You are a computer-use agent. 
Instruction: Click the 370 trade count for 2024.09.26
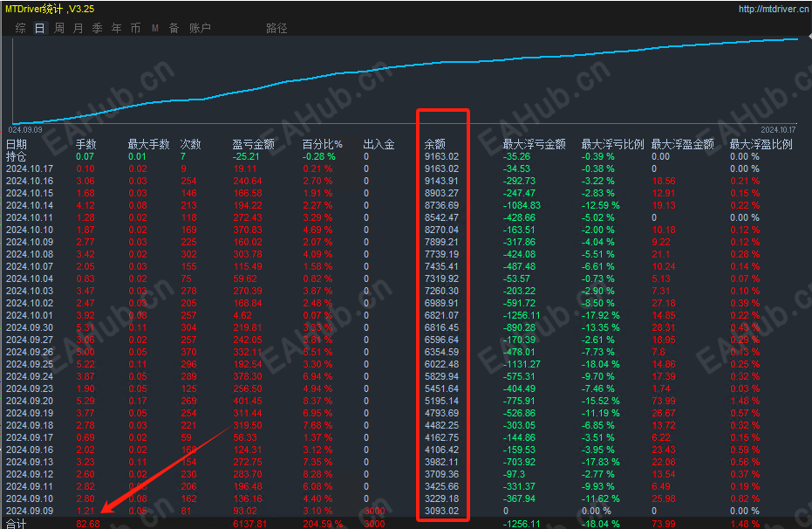click(188, 353)
